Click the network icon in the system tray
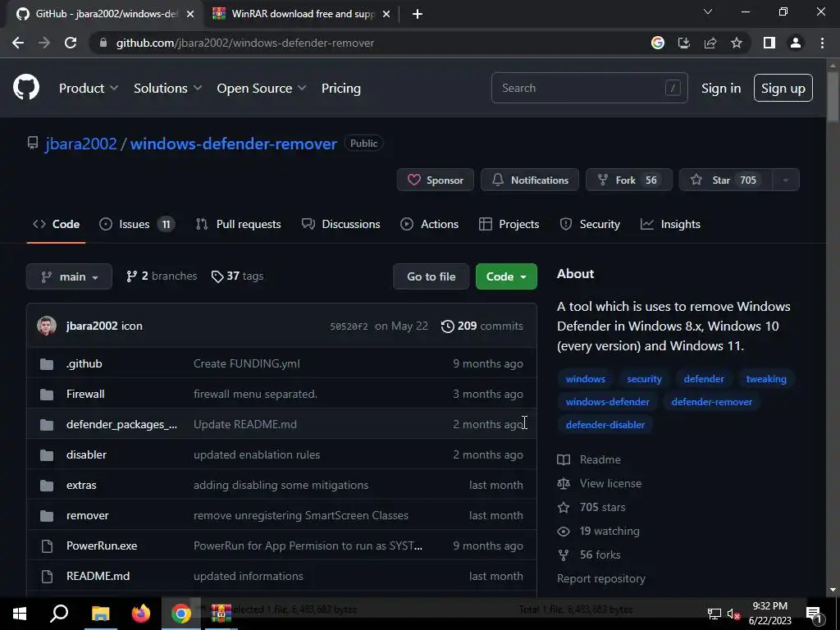Viewport: 840px width, 630px height. (714, 614)
